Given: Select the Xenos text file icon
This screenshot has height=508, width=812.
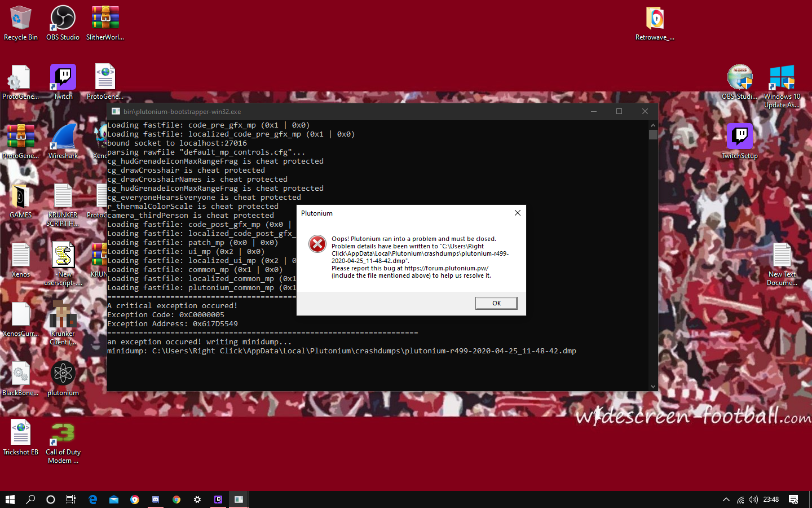Looking at the screenshot, I should (21, 260).
